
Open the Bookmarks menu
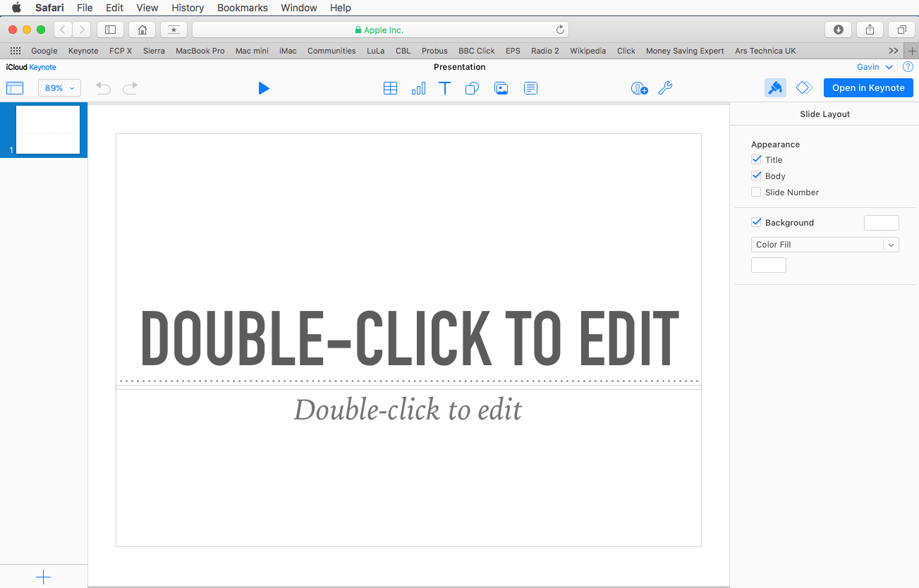pyautogui.click(x=243, y=8)
